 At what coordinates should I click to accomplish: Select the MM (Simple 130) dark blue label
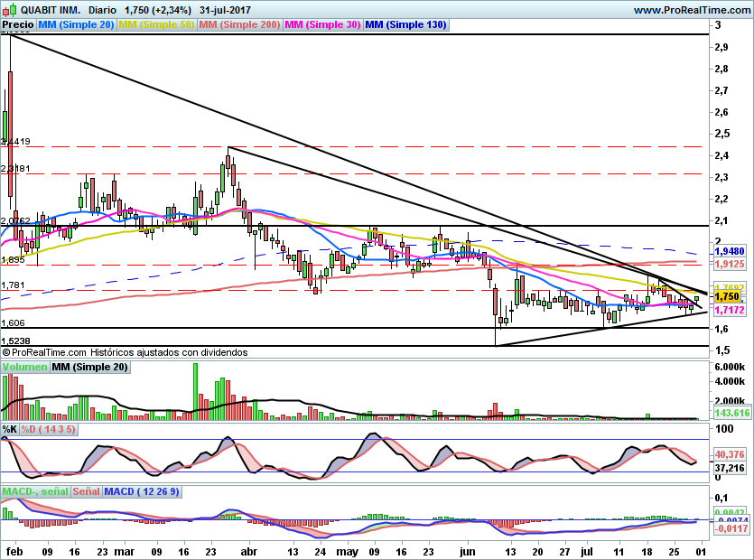point(406,24)
